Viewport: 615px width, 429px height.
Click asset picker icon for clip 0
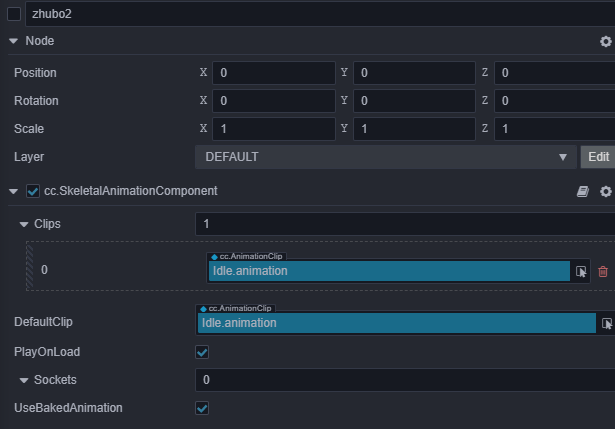pyautogui.click(x=581, y=271)
